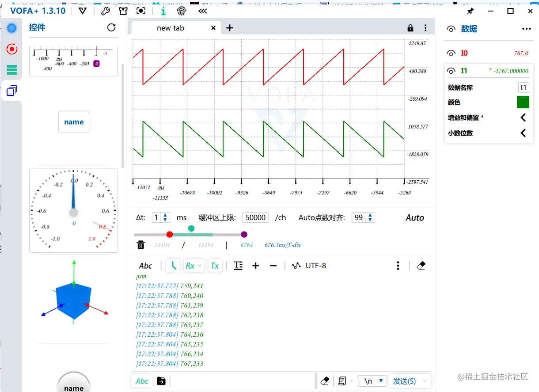Clear the receive area with eraser
The width and height of the screenshot is (539, 392).
(x=421, y=266)
